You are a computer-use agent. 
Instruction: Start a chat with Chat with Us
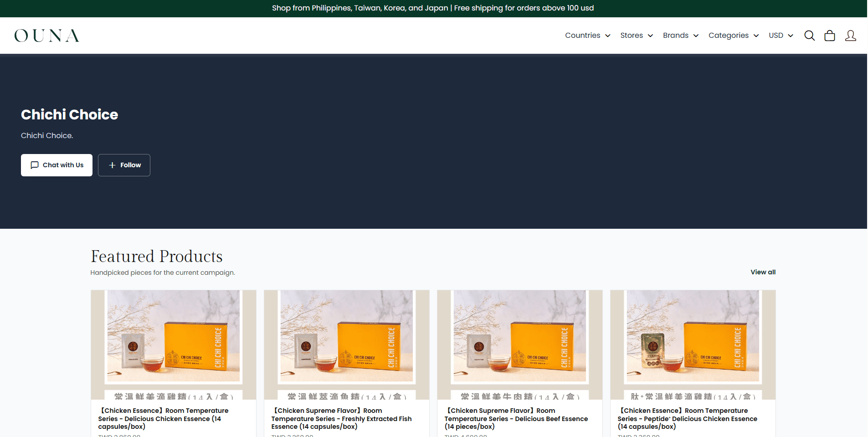[x=56, y=165]
